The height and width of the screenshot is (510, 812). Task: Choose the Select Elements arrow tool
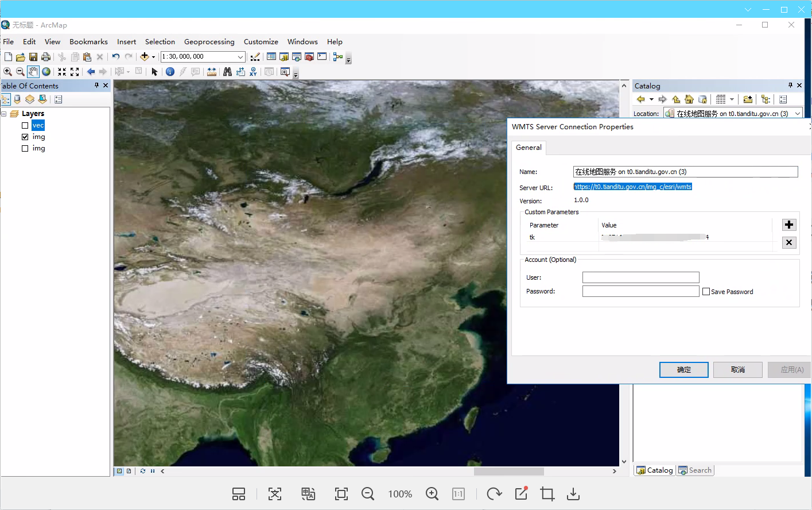point(154,72)
